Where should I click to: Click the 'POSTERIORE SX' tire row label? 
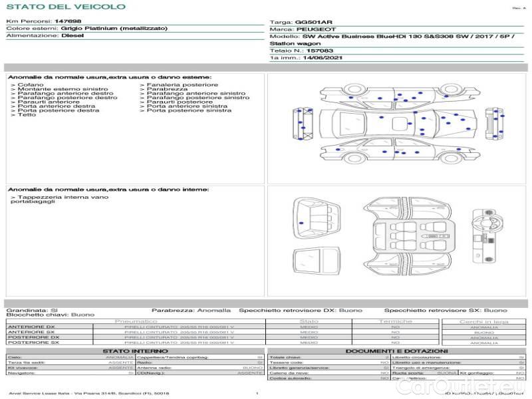[34, 342]
